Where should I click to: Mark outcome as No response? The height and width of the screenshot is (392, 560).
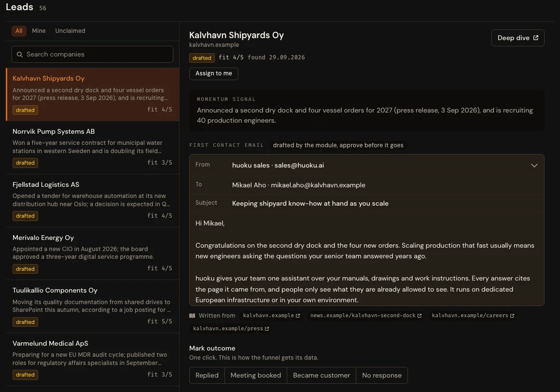click(382, 375)
